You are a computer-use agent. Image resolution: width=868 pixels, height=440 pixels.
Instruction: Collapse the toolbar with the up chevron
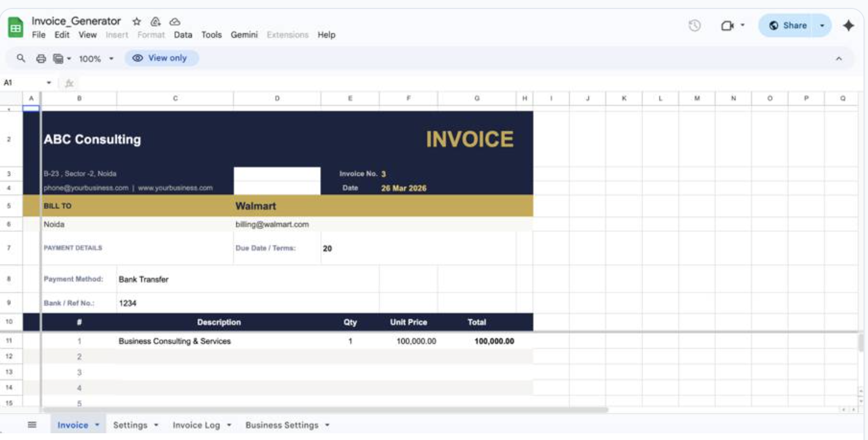[x=839, y=58]
